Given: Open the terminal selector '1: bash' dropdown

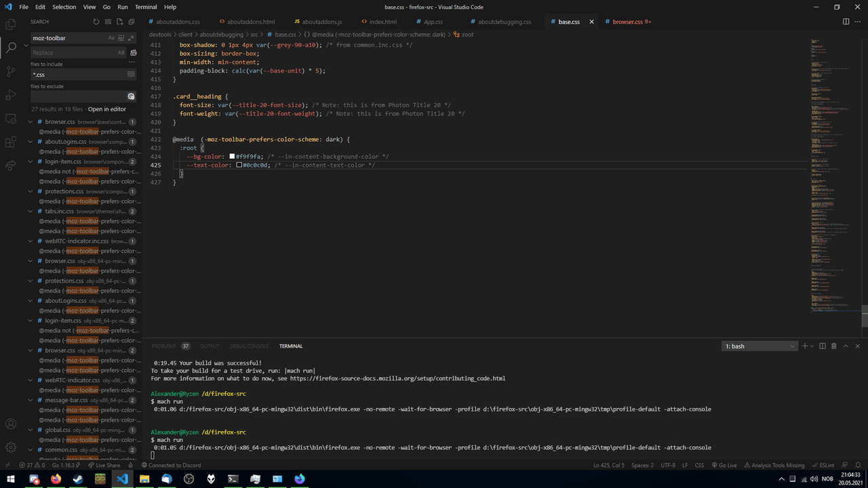Looking at the screenshot, I should pyautogui.click(x=759, y=346).
